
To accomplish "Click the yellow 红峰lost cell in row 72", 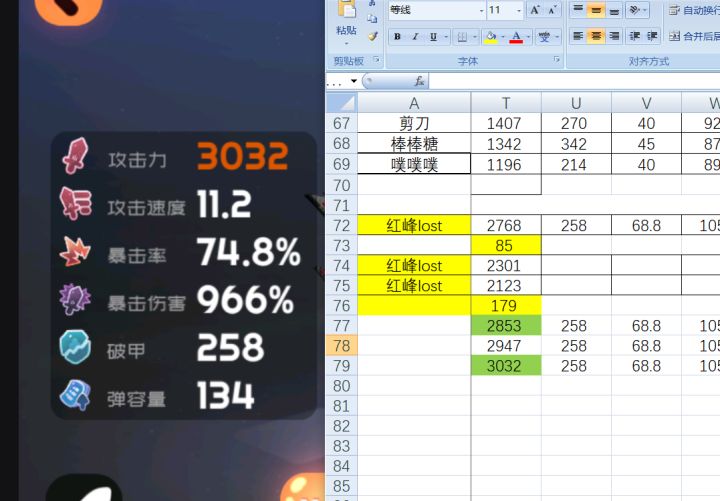I will (x=414, y=225).
